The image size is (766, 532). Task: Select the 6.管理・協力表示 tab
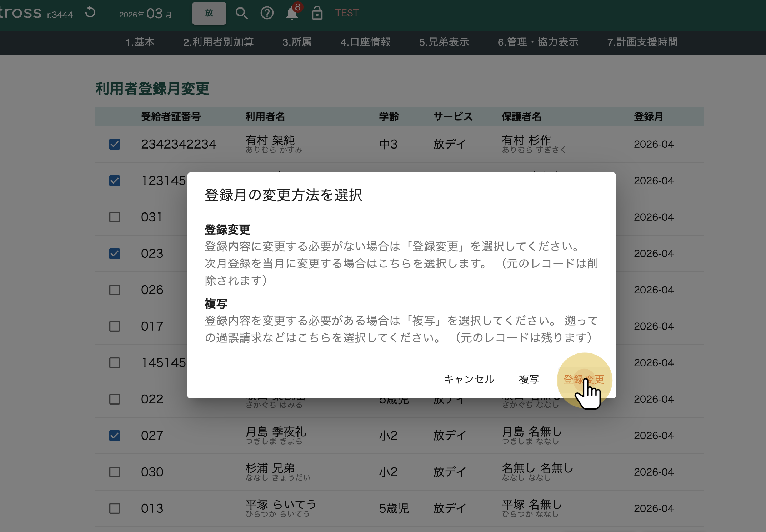click(x=538, y=42)
